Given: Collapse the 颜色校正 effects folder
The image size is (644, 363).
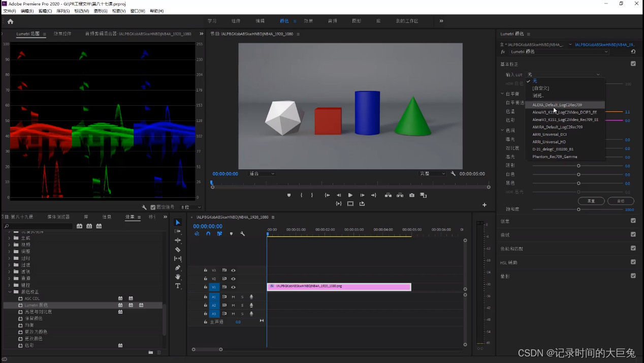Looking at the screenshot, I should pos(9,292).
